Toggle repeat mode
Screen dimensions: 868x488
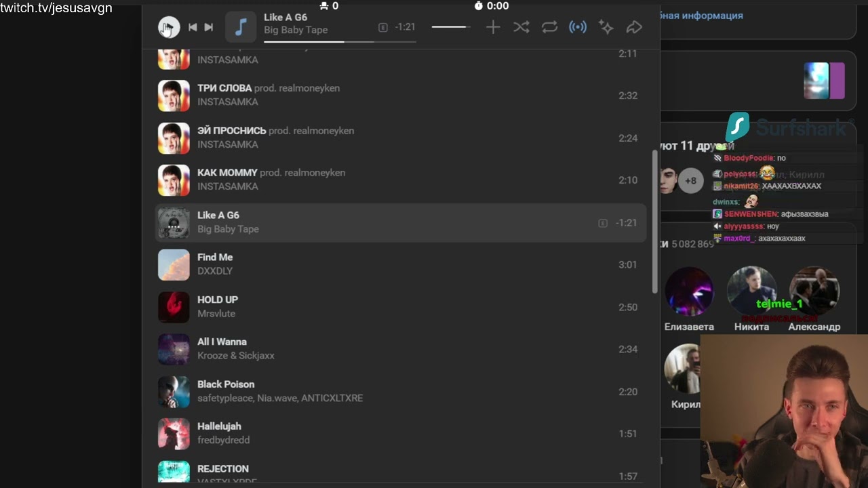(549, 27)
